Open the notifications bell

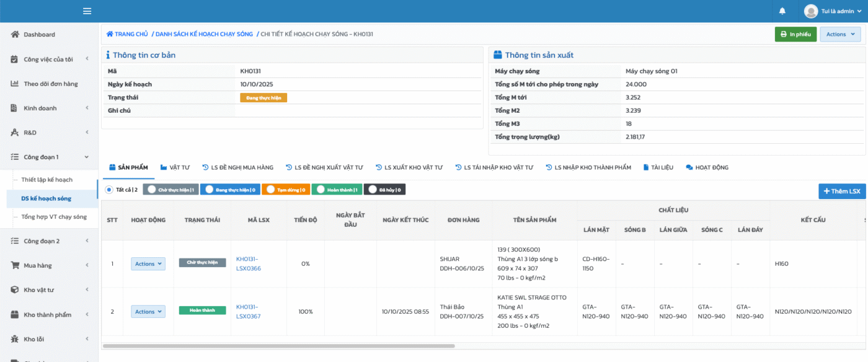(782, 11)
